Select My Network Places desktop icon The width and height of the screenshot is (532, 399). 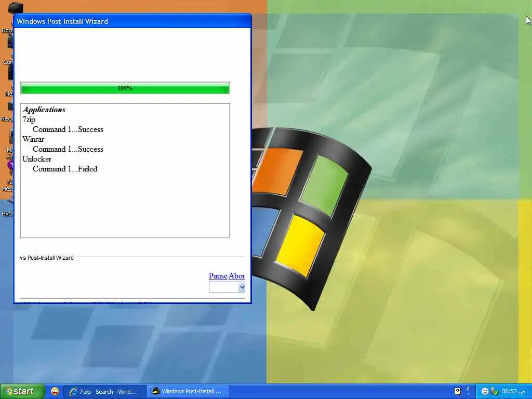pos(9,82)
